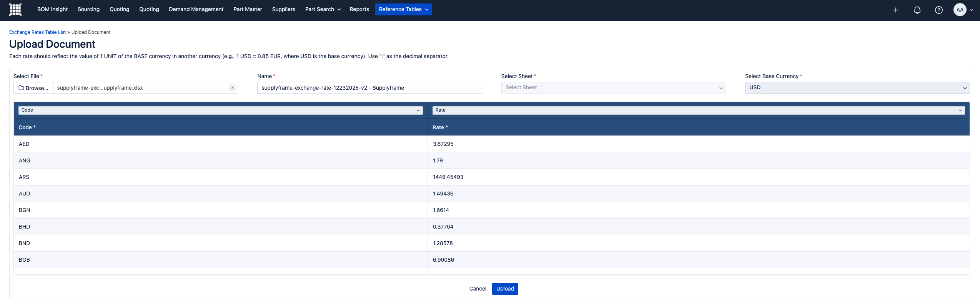The height and width of the screenshot is (304, 980).
Task: Click the plus add icon
Action: pyautogui.click(x=895, y=10)
